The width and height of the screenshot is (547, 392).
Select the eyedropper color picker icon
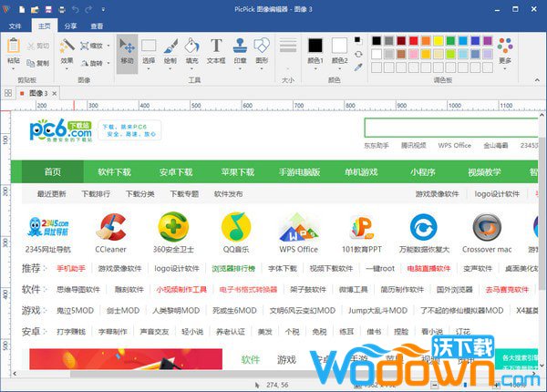(357, 66)
